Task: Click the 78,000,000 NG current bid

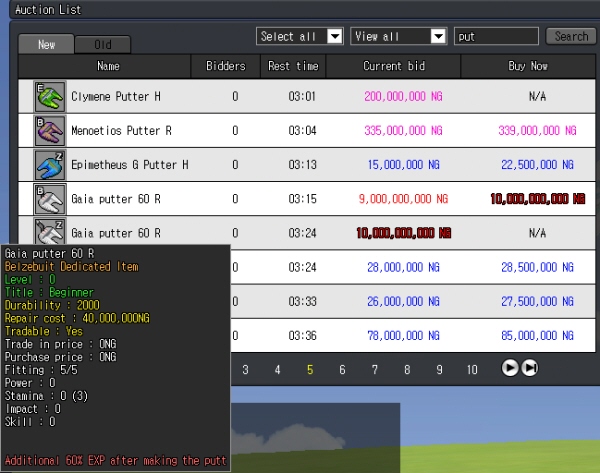Action: [403, 336]
